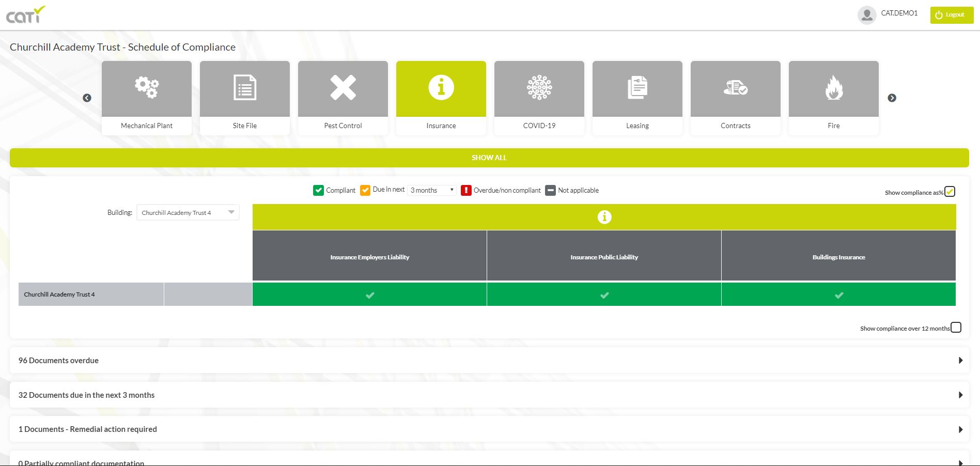Viewport: 980px width, 466px height.
Task: Click the COVID-19 tab label
Action: [539, 126]
